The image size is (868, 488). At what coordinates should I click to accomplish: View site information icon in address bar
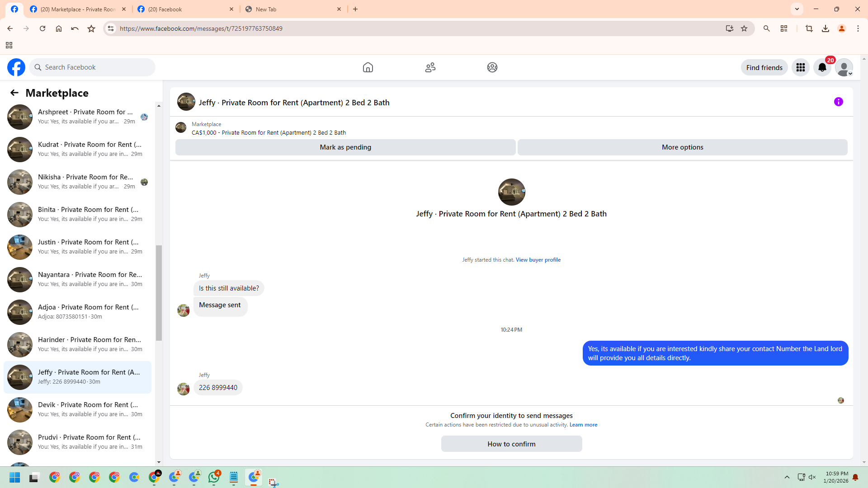(x=111, y=28)
